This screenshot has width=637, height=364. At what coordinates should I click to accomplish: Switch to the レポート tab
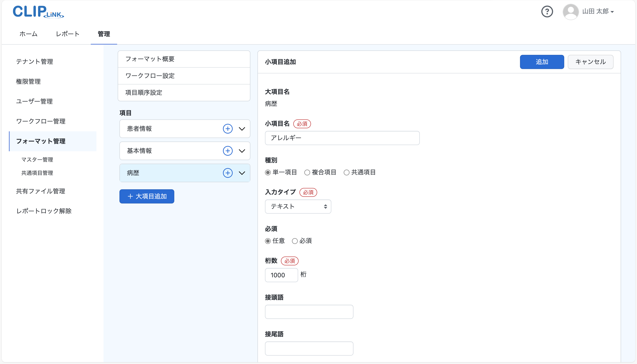67,34
